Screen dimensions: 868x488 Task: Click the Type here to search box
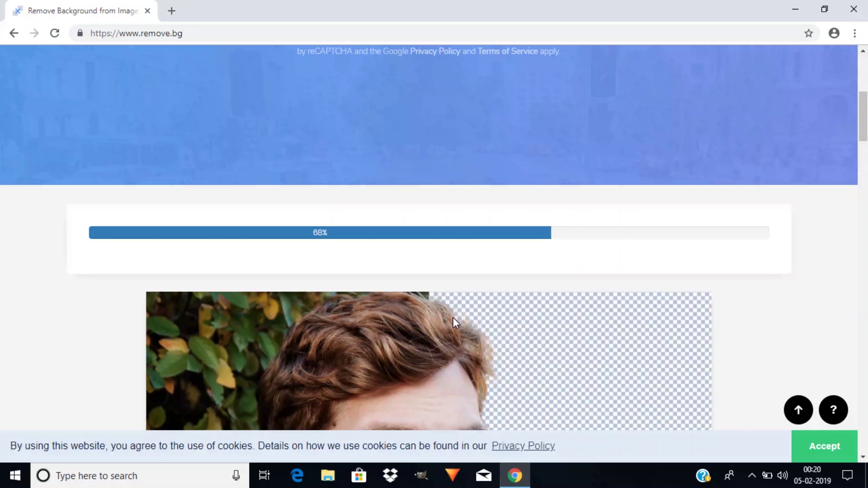(x=140, y=475)
